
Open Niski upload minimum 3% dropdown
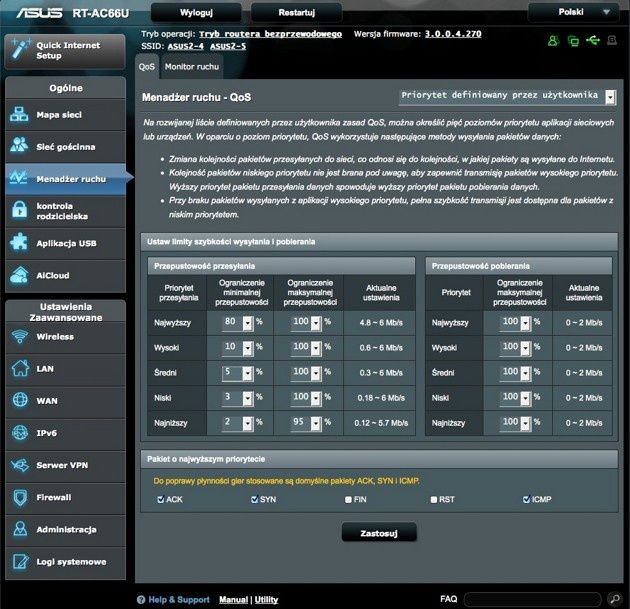pos(237,398)
